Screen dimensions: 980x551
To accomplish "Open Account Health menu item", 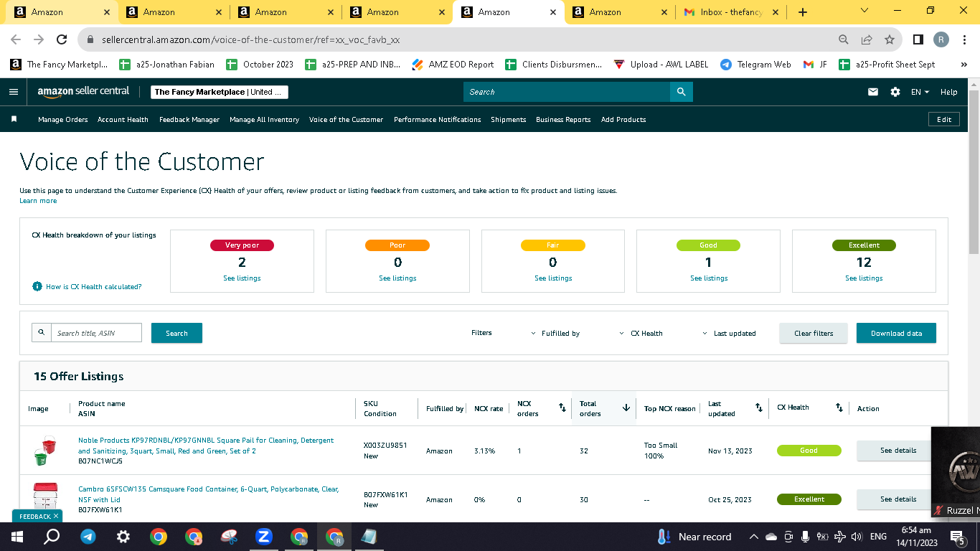I will [123, 120].
